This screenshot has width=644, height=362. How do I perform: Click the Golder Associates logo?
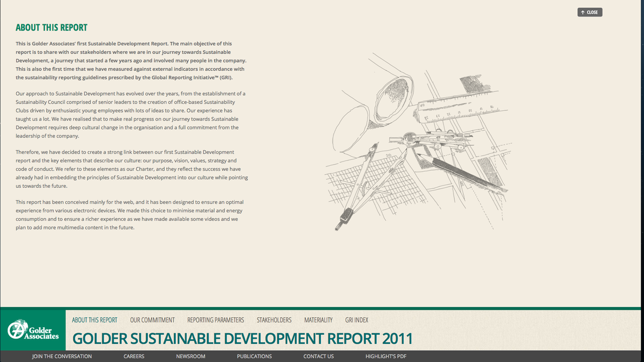(33, 330)
